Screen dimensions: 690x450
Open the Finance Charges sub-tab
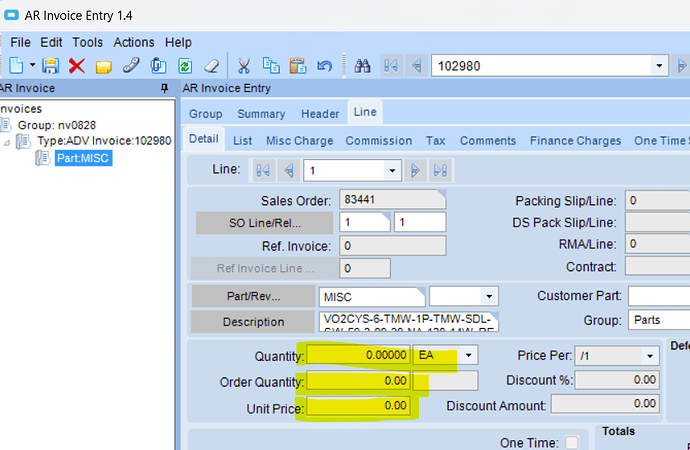(575, 141)
